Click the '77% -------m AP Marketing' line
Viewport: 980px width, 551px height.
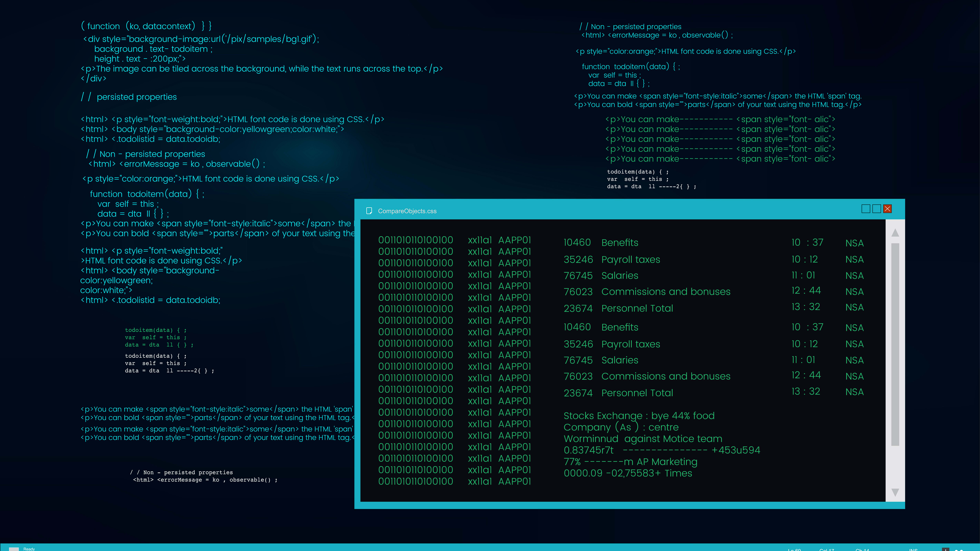tap(630, 462)
